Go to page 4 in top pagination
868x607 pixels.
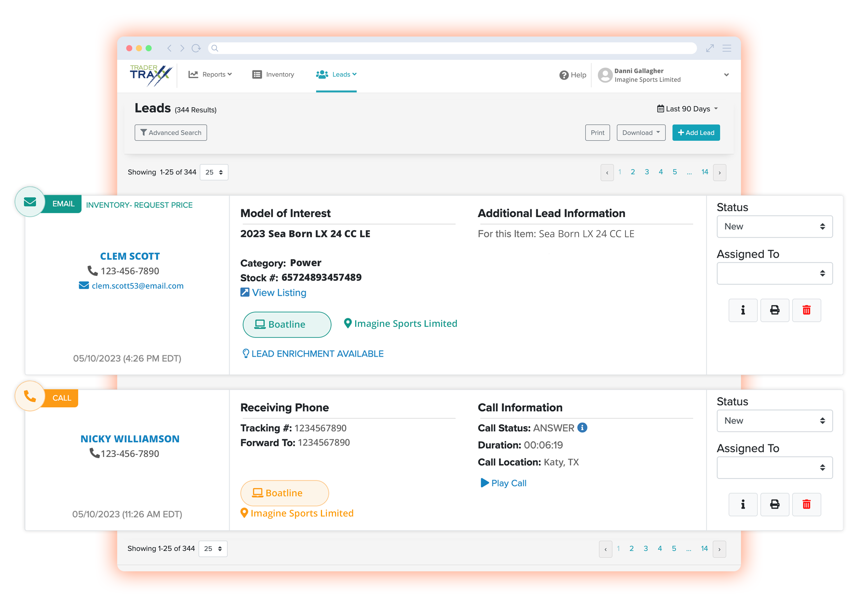[660, 172]
